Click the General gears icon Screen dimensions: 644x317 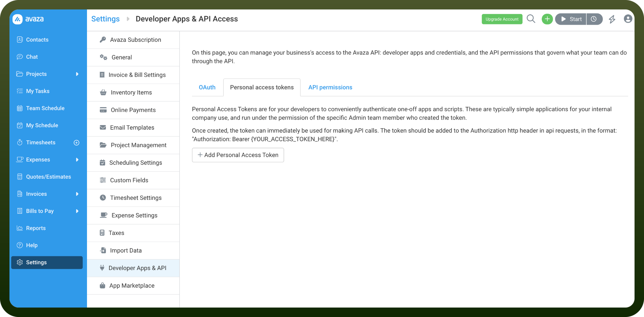pos(103,57)
